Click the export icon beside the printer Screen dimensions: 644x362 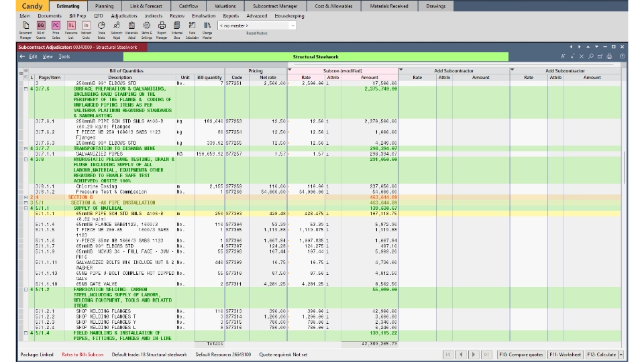(x=600, y=56)
